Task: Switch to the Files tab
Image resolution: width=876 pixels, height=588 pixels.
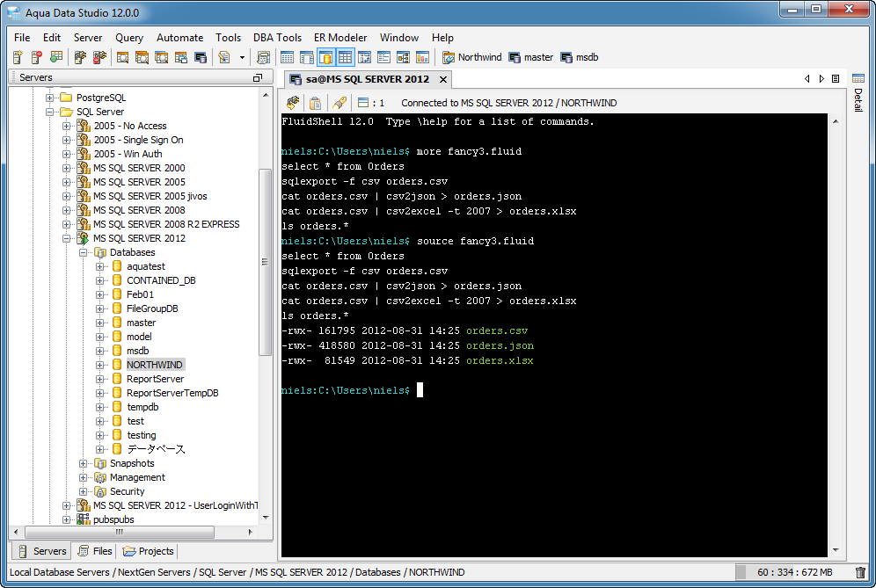Action: [95, 551]
